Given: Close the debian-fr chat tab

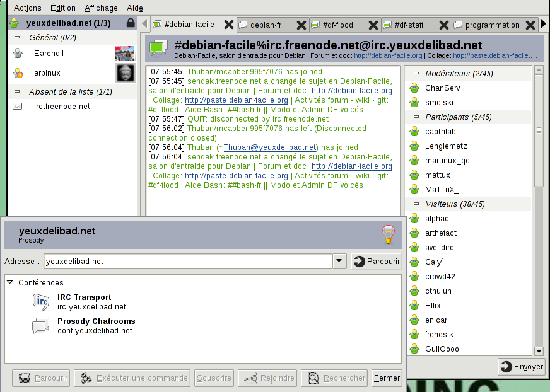Looking at the screenshot, I should pos(301,25).
